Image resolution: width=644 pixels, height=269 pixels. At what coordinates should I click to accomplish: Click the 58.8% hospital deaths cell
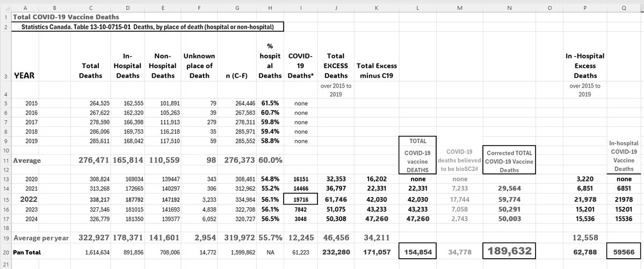(270, 141)
